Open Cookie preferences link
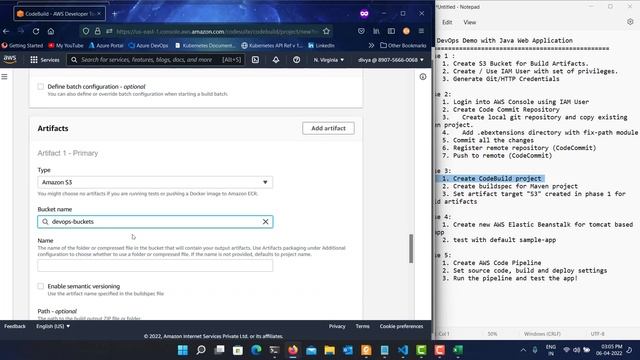 coord(401,326)
